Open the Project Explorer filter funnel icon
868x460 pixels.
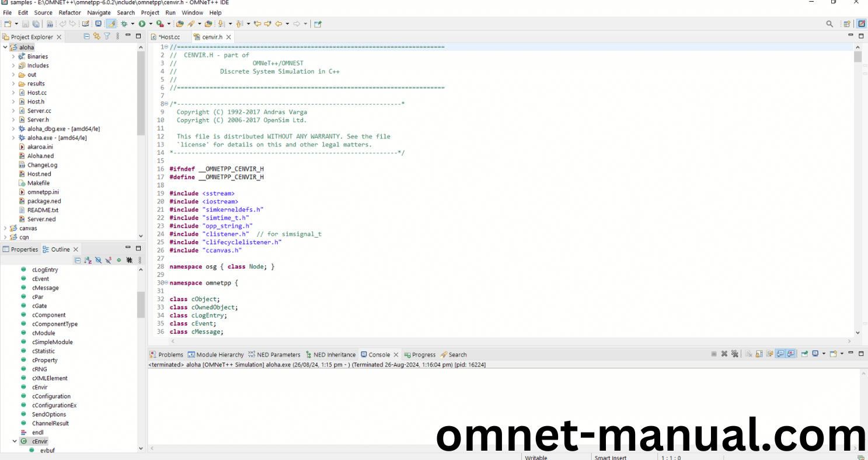point(107,36)
